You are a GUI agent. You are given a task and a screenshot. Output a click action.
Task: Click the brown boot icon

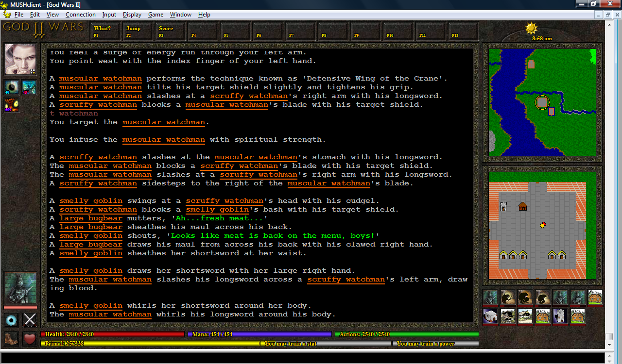click(x=12, y=338)
